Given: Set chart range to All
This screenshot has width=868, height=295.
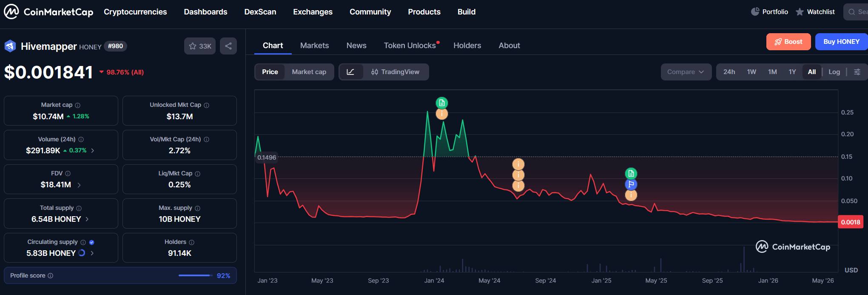Looking at the screenshot, I should [x=812, y=72].
